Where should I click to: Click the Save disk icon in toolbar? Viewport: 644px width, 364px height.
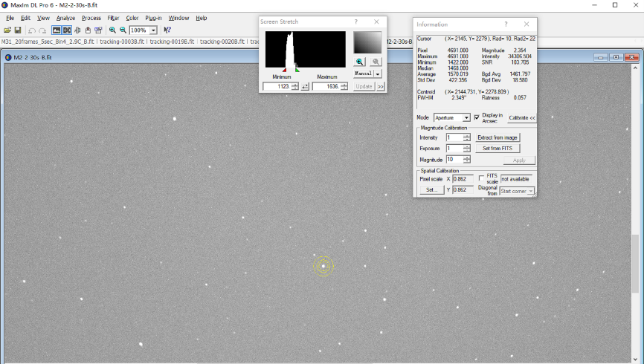click(17, 30)
